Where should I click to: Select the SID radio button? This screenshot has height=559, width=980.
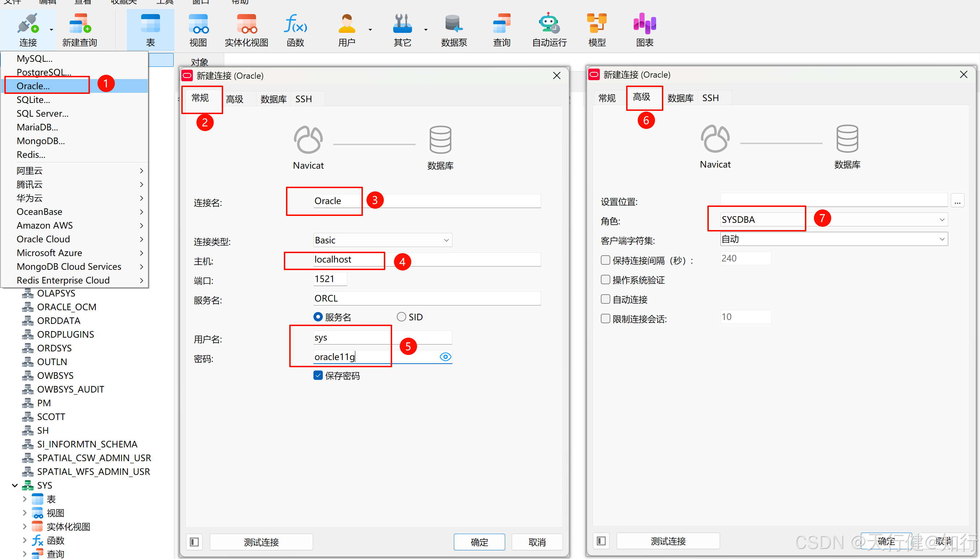[x=401, y=317]
